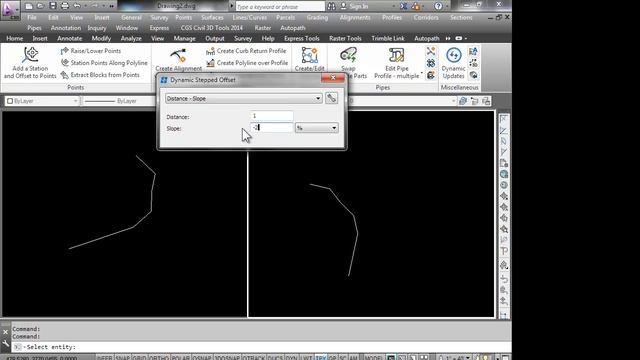Open the ByLayer color dropdown
Screen dimensions: 640x360
(x=42, y=101)
